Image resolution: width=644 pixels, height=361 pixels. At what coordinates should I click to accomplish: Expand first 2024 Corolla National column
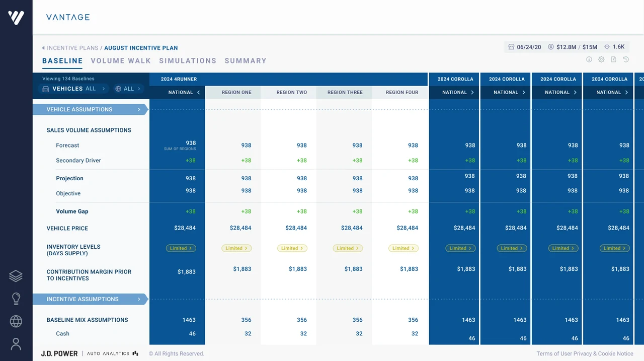tap(472, 93)
